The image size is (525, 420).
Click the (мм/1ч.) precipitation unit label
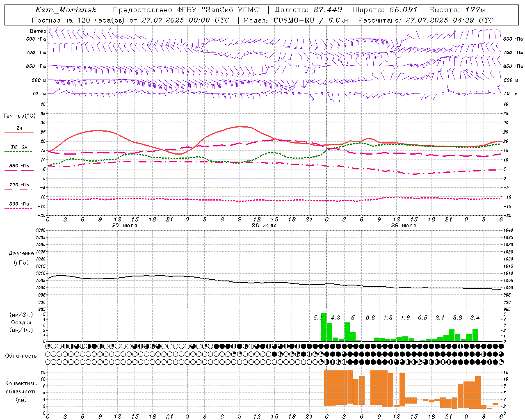21,330
